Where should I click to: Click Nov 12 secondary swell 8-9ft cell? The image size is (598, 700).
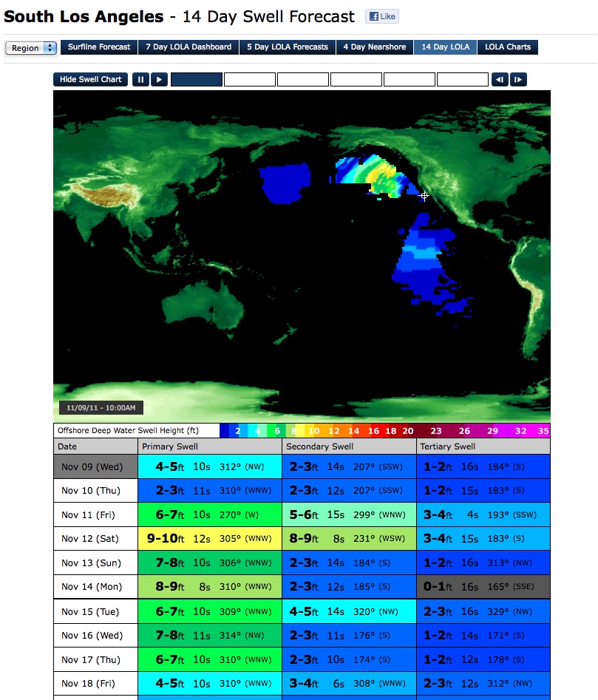(350, 538)
